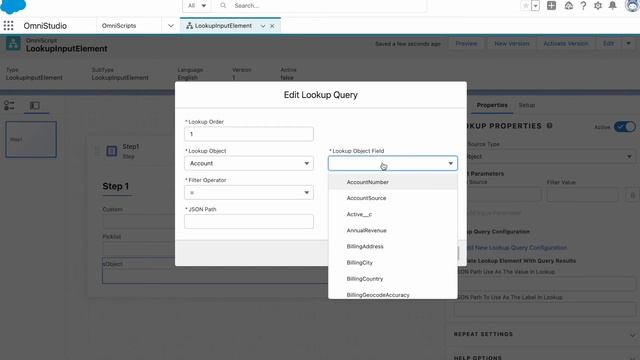640x360 pixels.
Task: Choose AccountNumber from the field list
Action: 393,182
